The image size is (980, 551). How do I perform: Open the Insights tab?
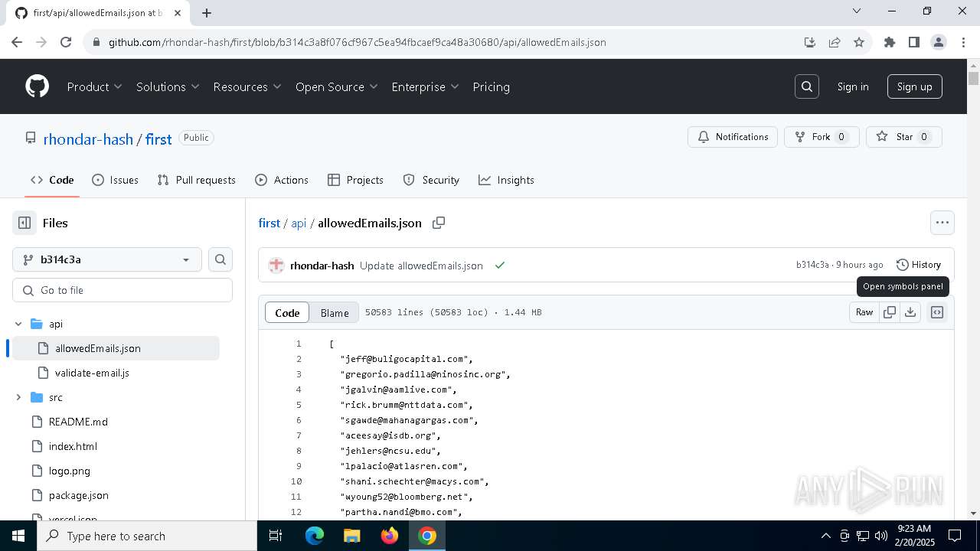click(506, 180)
